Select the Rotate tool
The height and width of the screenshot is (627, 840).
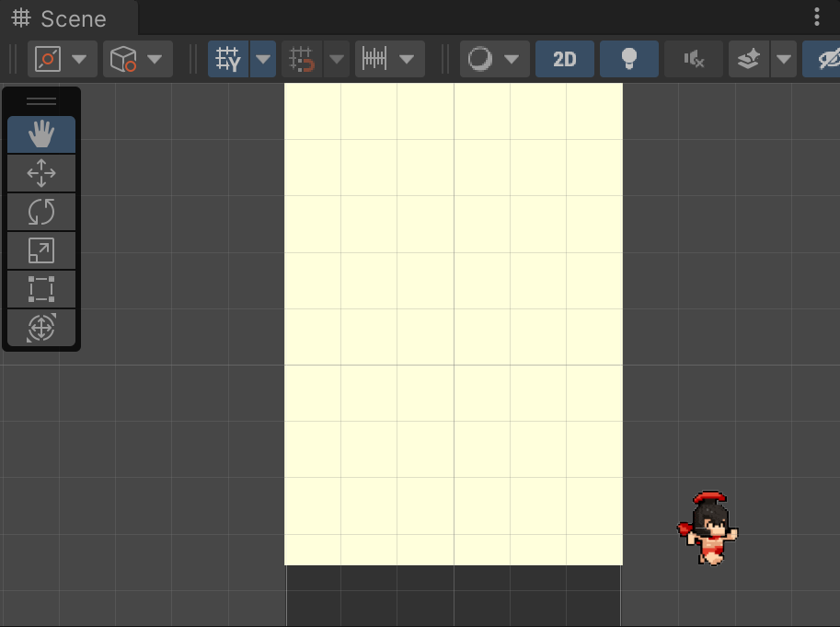[41, 212]
